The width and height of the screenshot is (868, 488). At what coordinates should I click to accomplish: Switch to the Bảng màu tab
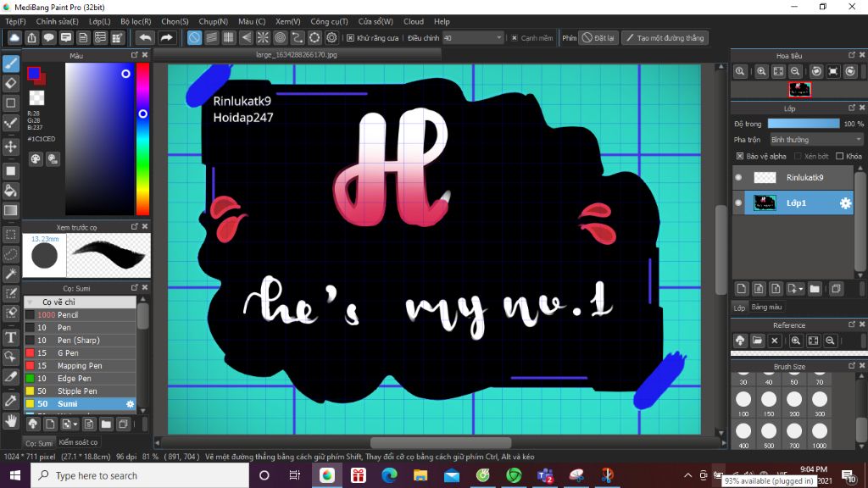tap(766, 307)
